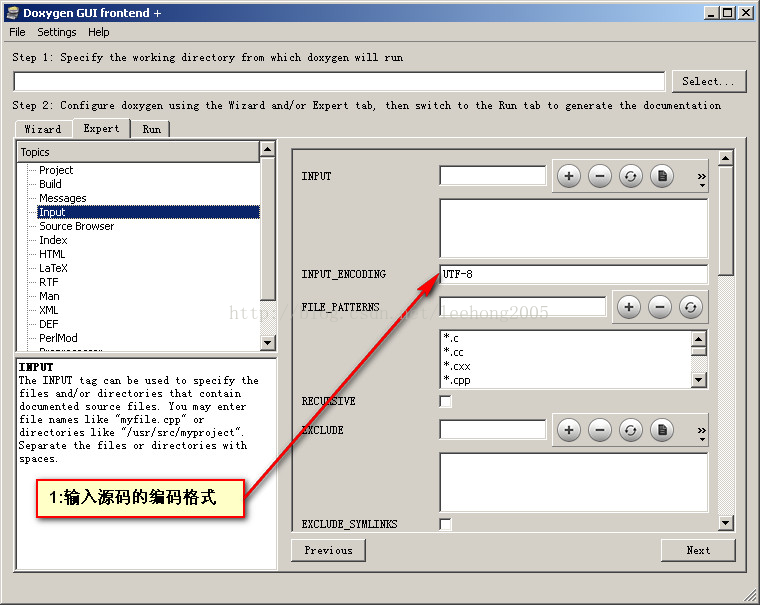Viewport: 760px width, 605px height.
Task: Select Project in Topics tree
Action: point(56,170)
